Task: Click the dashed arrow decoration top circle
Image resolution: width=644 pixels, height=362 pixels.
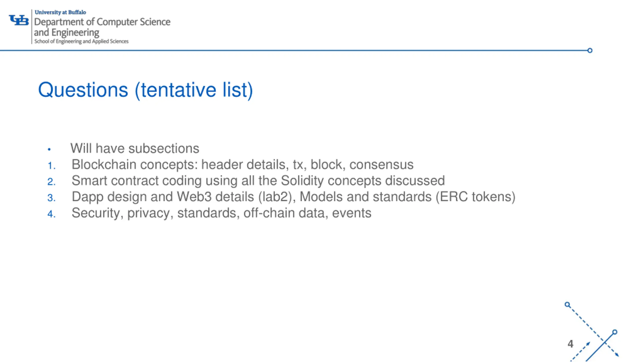Action: (x=567, y=305)
